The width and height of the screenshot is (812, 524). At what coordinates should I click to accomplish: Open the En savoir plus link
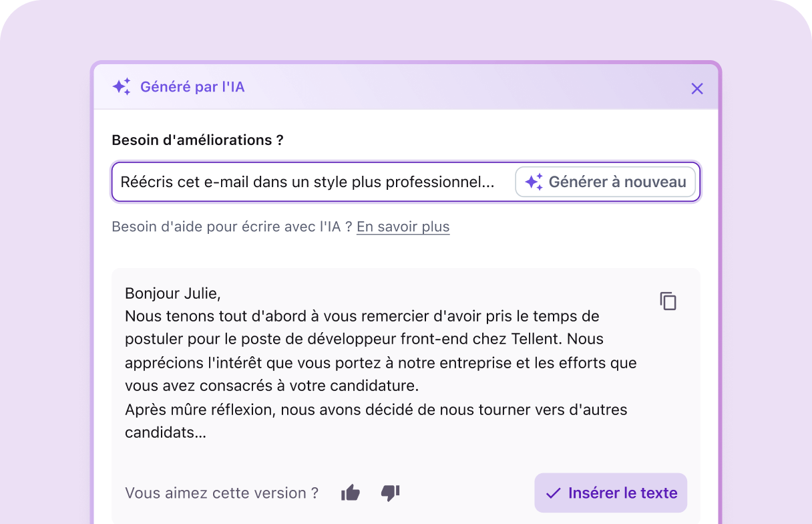(403, 227)
